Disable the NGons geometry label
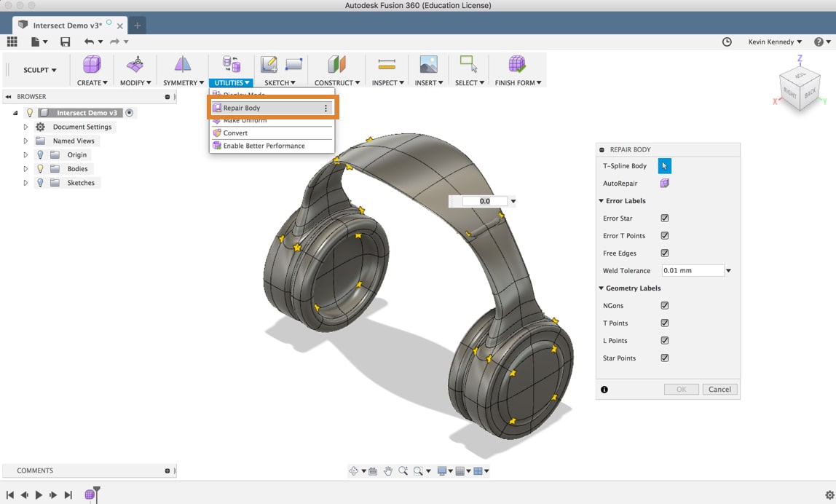836x504 pixels. click(x=663, y=305)
